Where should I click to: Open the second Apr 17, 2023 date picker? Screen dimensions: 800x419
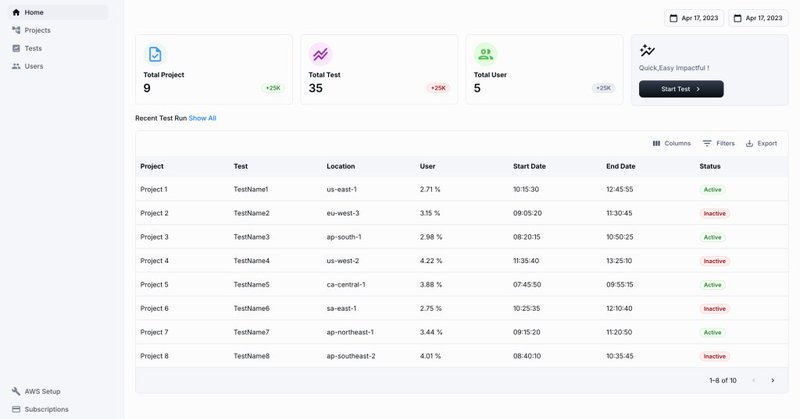[758, 18]
